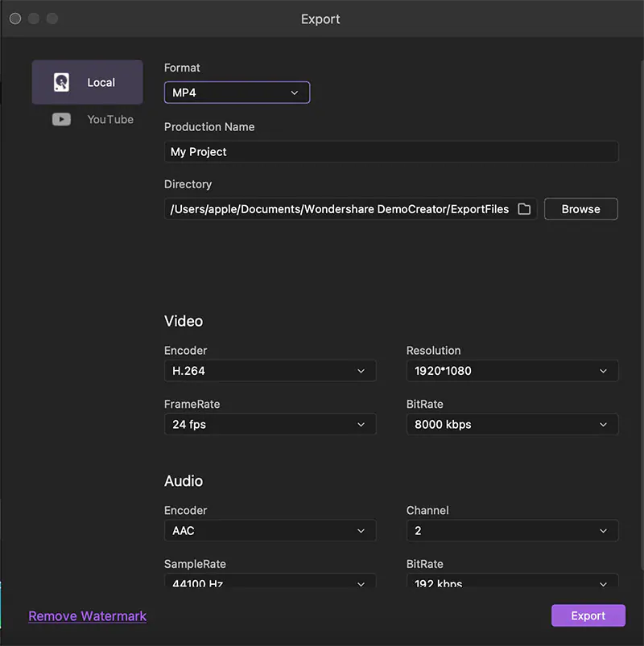Click the folder icon in Directory field
644x646 pixels.
click(x=524, y=209)
